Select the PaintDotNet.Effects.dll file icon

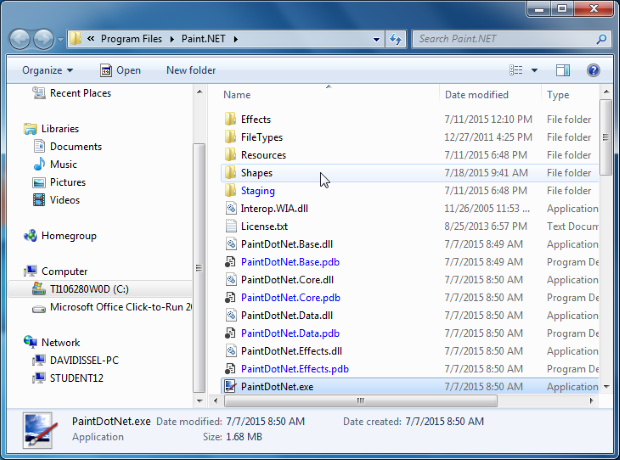pyautogui.click(x=231, y=351)
